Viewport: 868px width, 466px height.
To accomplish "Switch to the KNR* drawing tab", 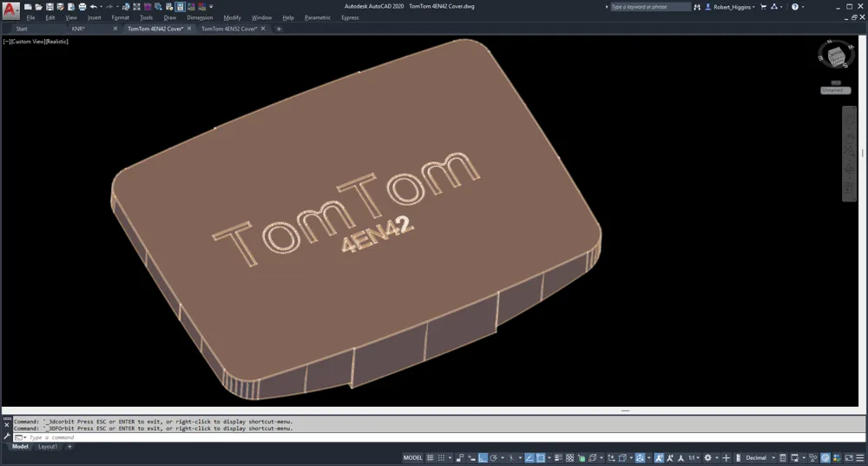I will tap(78, 29).
